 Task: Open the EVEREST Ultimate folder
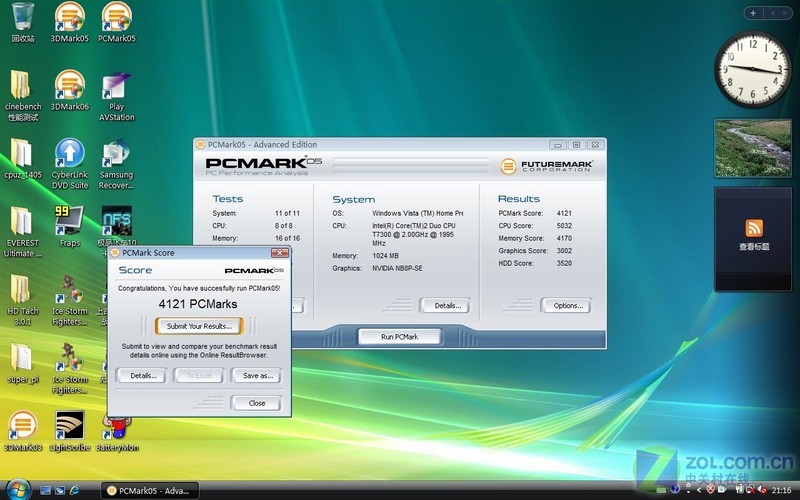(x=22, y=232)
